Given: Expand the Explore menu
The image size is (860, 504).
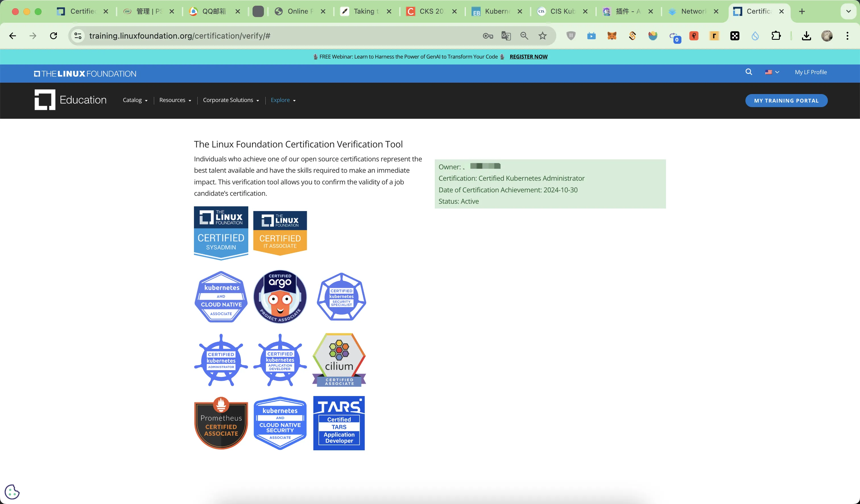Looking at the screenshot, I should pos(283,100).
